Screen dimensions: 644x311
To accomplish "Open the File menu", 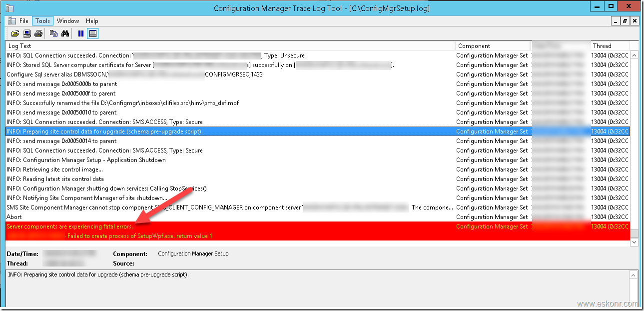I will point(23,20).
